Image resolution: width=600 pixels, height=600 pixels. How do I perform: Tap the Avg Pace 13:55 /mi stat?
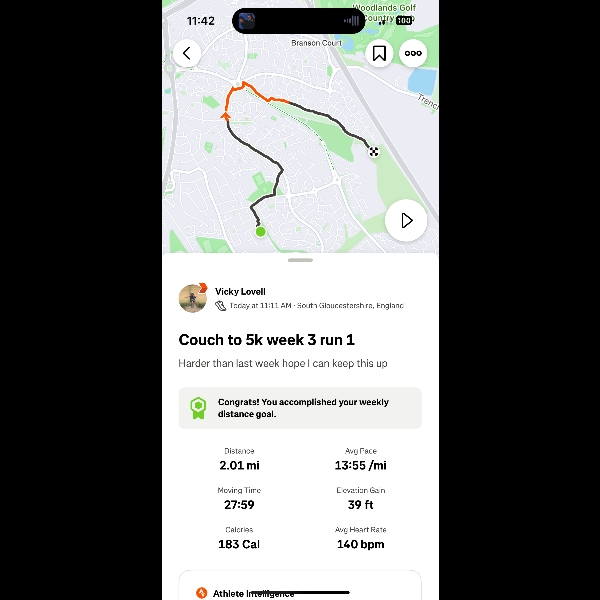click(360, 460)
